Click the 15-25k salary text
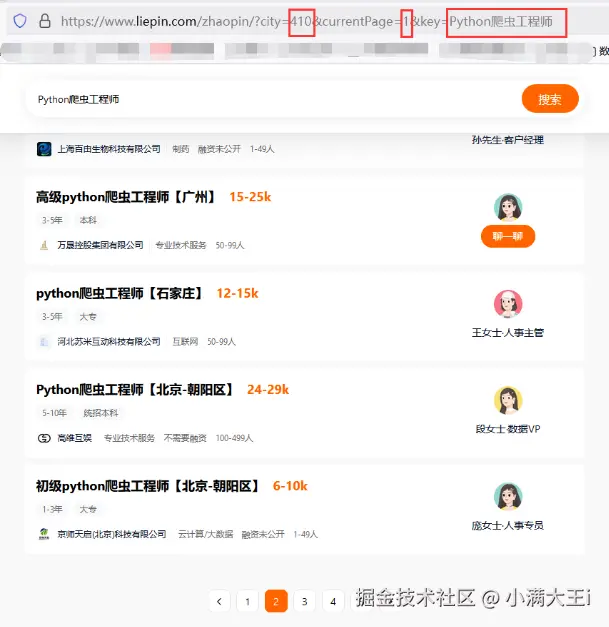Image resolution: width=609 pixels, height=627 pixels. click(x=250, y=197)
